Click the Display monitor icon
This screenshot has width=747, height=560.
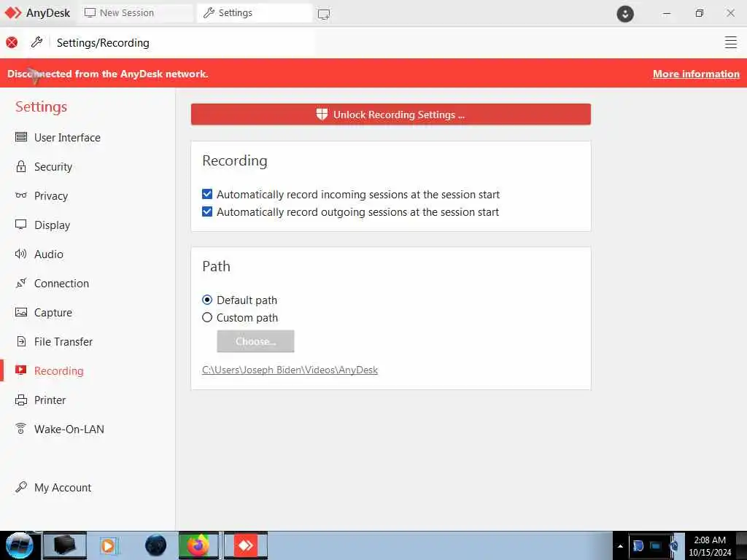point(21,225)
